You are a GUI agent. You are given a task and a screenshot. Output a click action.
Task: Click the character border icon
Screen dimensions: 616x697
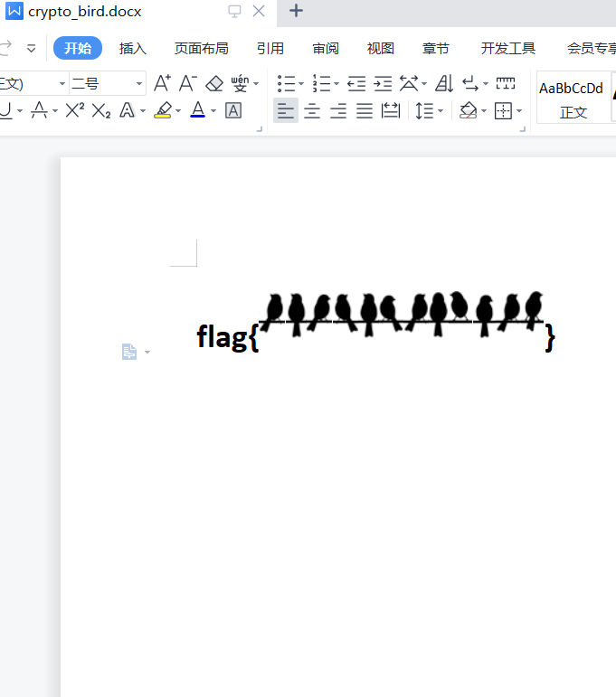(233, 111)
